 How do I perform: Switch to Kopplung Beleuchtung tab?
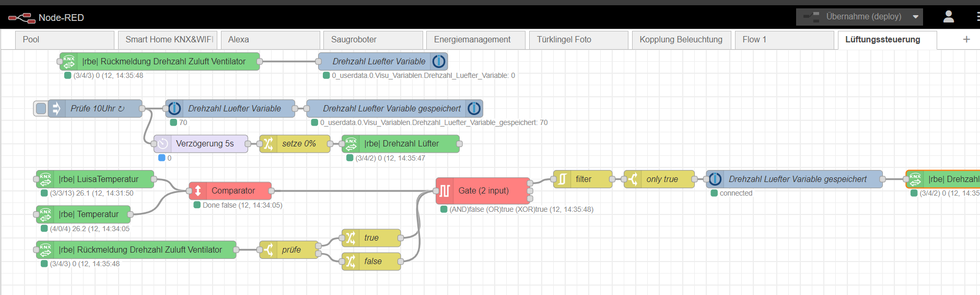[x=682, y=40]
